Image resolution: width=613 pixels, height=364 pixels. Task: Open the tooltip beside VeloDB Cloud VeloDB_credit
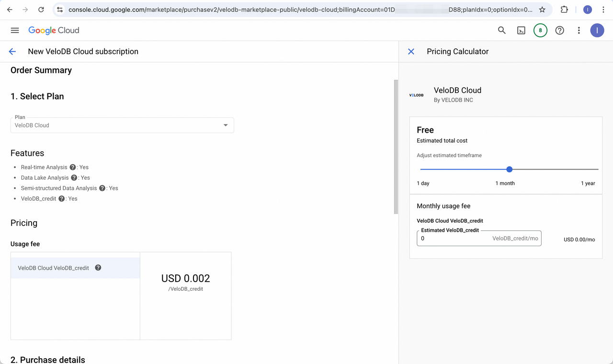98,268
